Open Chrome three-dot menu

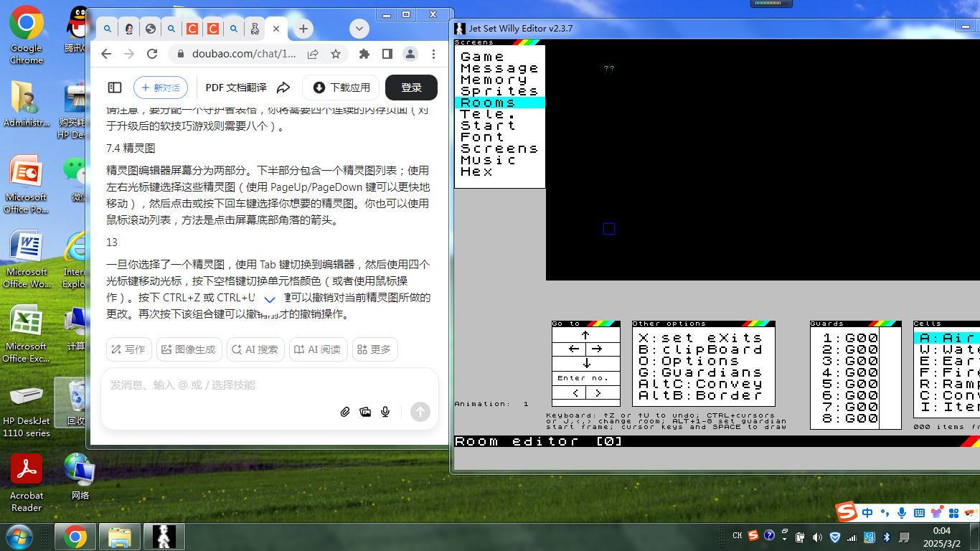pyautogui.click(x=433, y=54)
